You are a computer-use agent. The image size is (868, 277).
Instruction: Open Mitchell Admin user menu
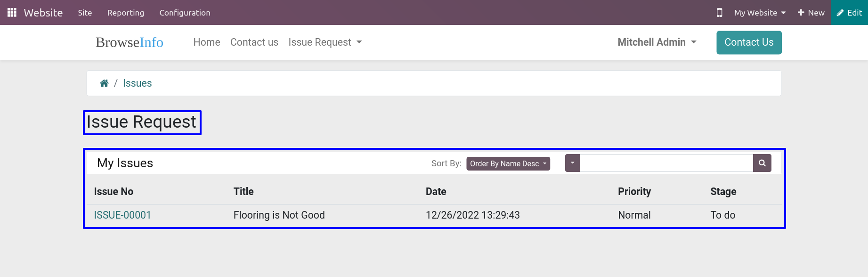point(657,42)
